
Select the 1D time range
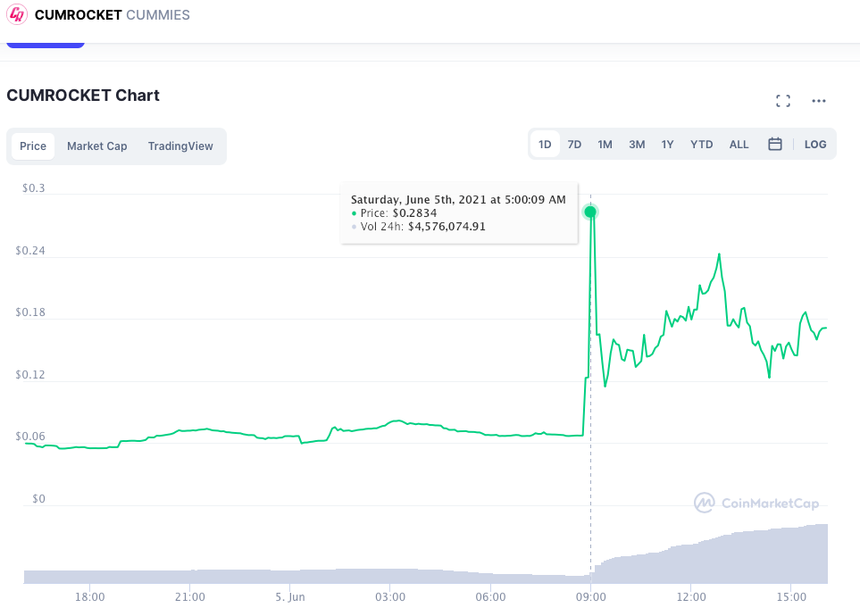(545, 145)
